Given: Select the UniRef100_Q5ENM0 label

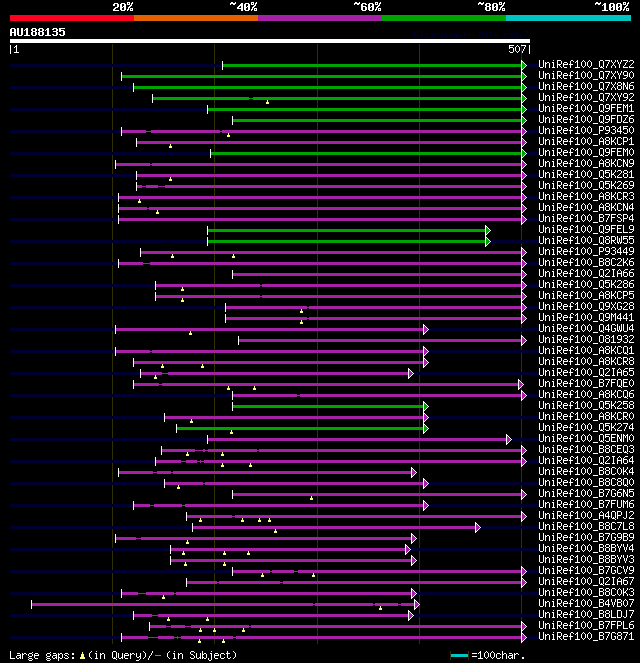Looking at the screenshot, I should tap(586, 438).
